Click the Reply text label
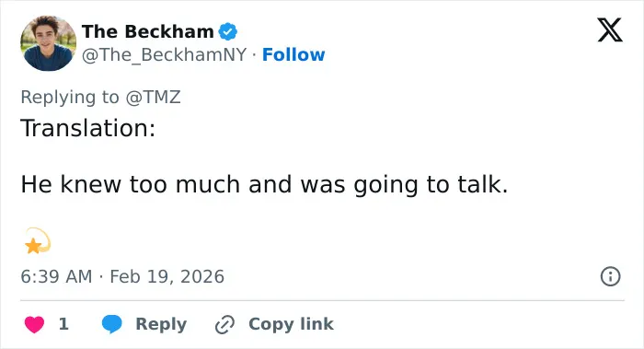This screenshot has height=349, width=644. (161, 324)
